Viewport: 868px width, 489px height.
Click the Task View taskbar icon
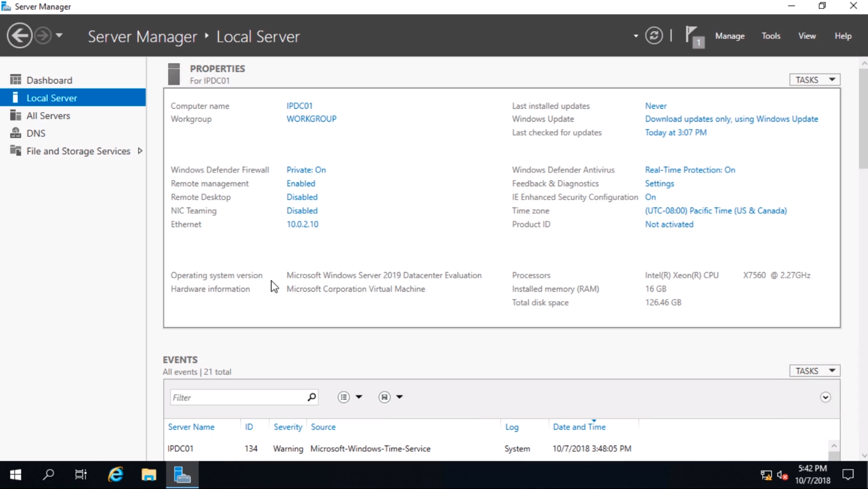click(x=81, y=475)
